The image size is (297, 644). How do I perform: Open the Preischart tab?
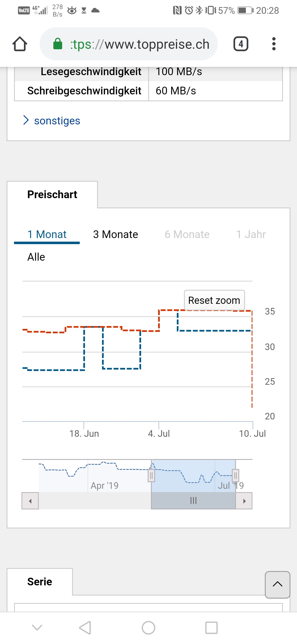click(x=52, y=195)
